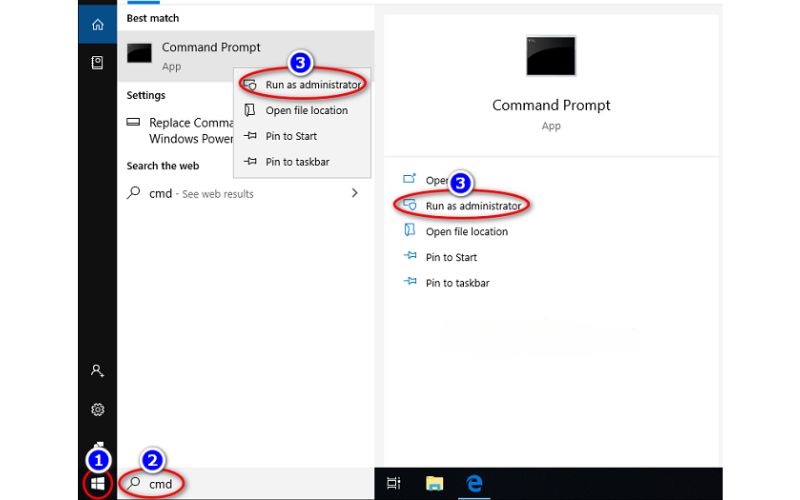
Task: Expand the cmd web results chevron
Action: [355, 193]
